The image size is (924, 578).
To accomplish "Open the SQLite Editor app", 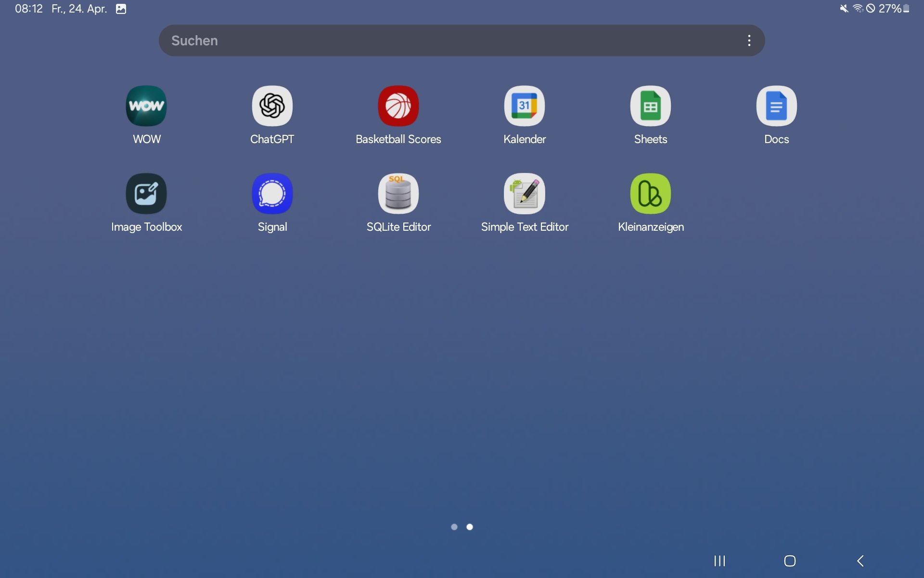I will 398,194.
